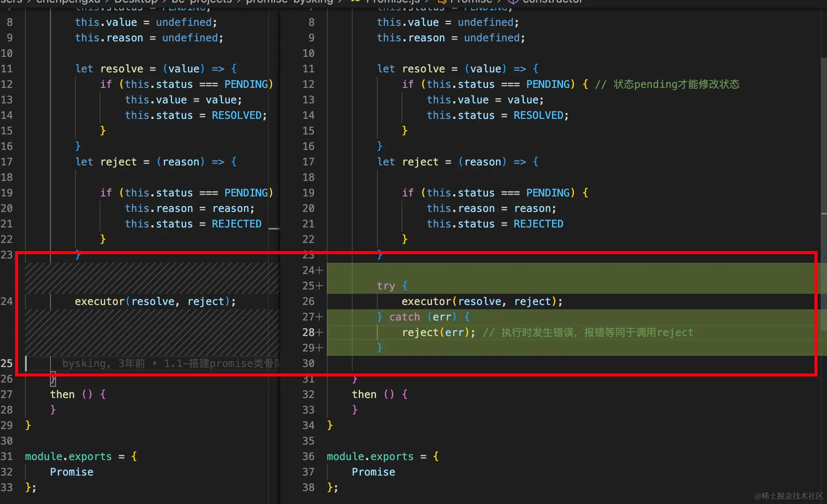827x504 pixels.
Task: Click the try { line in modified pane
Action: click(392, 286)
